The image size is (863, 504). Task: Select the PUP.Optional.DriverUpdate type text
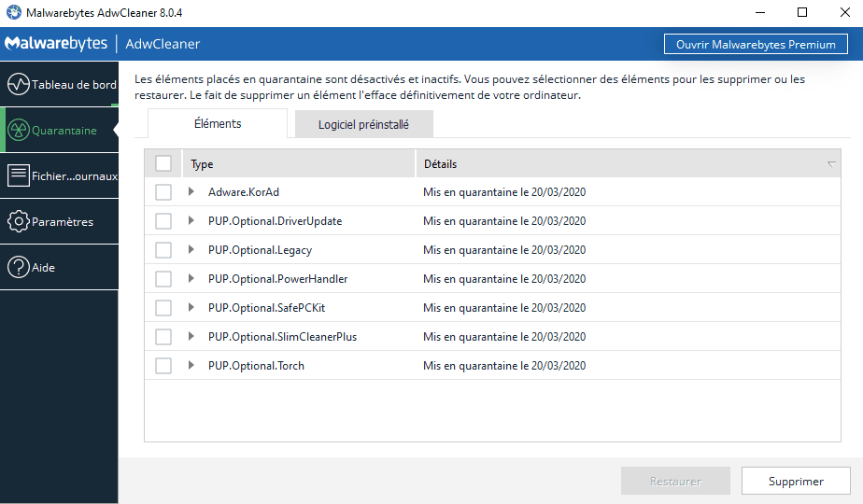(276, 221)
